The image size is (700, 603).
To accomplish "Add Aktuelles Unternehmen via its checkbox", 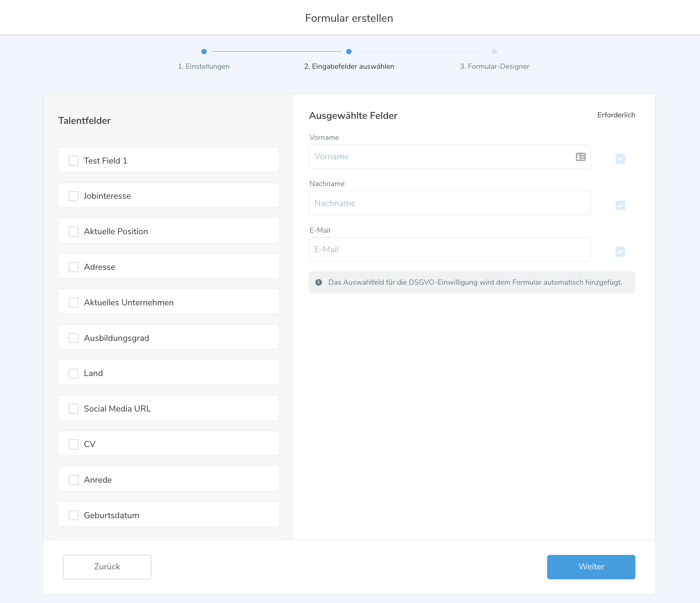I will pos(73,303).
